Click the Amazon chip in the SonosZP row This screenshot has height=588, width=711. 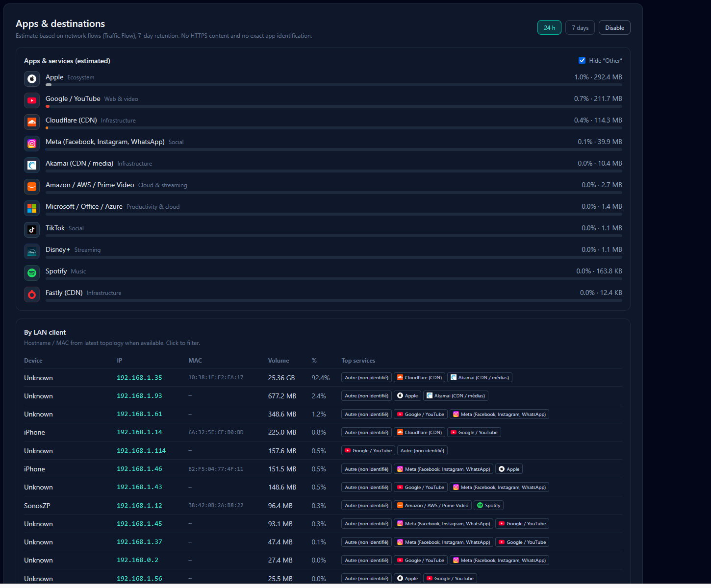432,506
